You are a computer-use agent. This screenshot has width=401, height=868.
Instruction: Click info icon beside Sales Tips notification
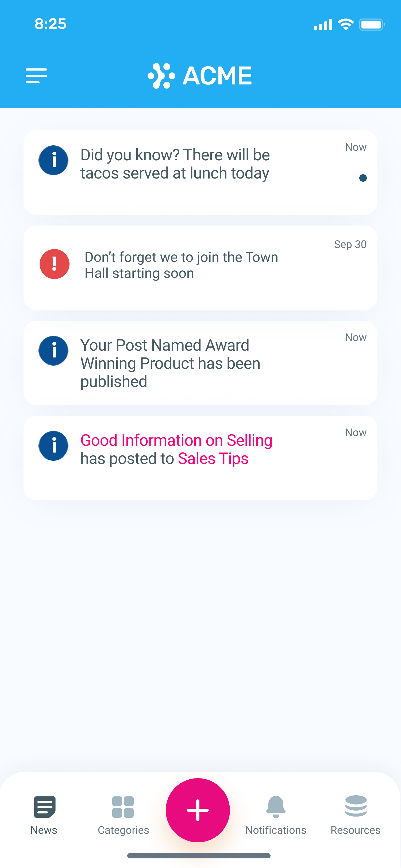[x=53, y=445]
